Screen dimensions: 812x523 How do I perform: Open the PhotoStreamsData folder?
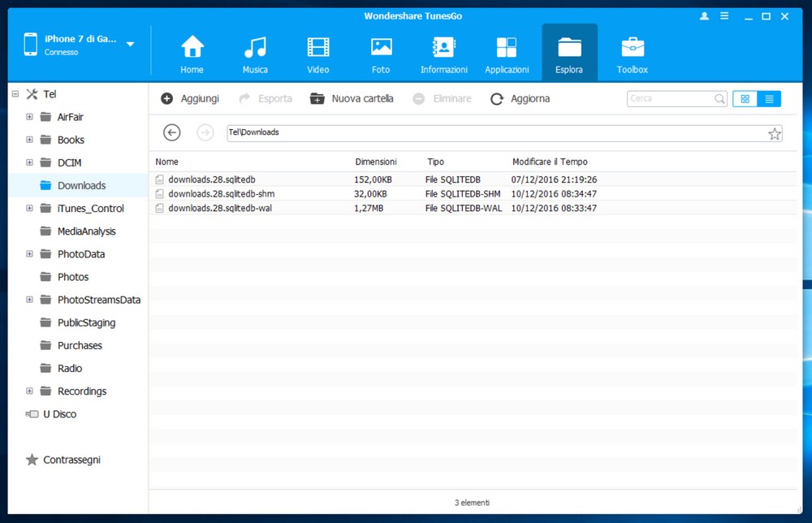[x=99, y=300]
